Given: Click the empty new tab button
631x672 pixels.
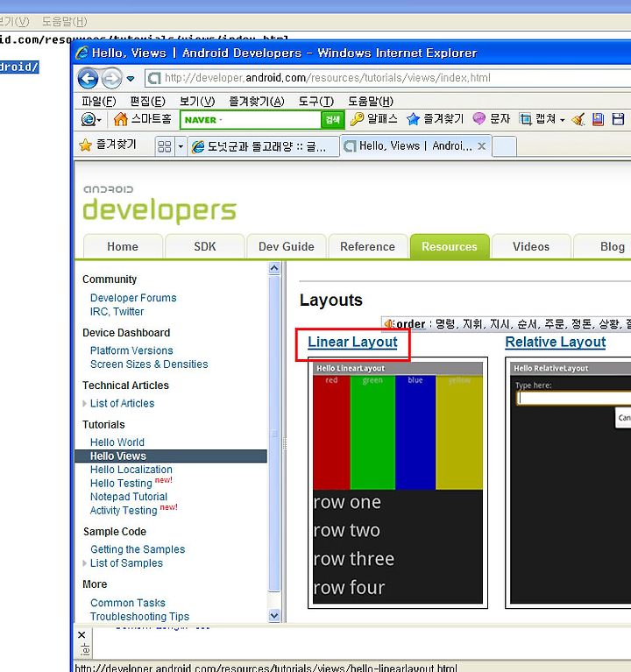Looking at the screenshot, I should click(504, 146).
